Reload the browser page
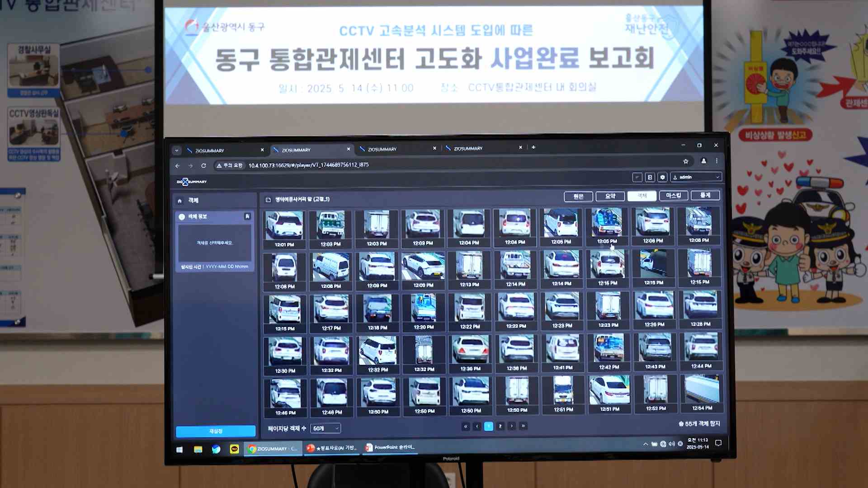This screenshot has width=868, height=488. click(x=203, y=166)
